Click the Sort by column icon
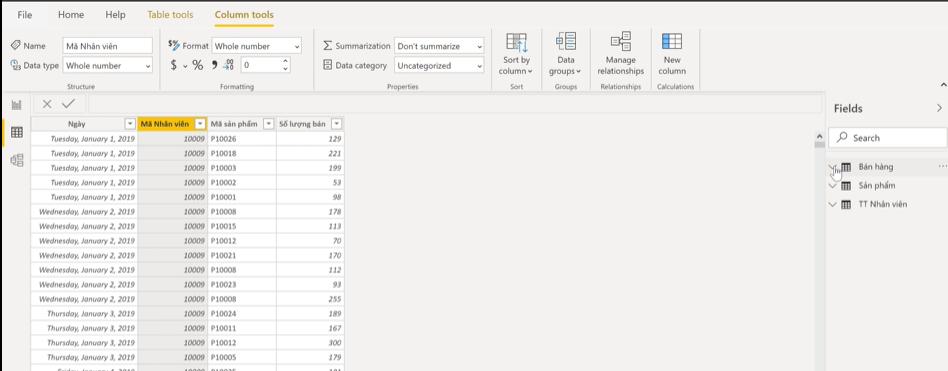 [x=516, y=42]
